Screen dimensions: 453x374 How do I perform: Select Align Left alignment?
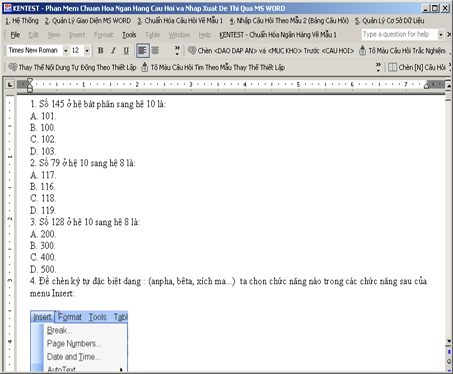[x=142, y=51]
